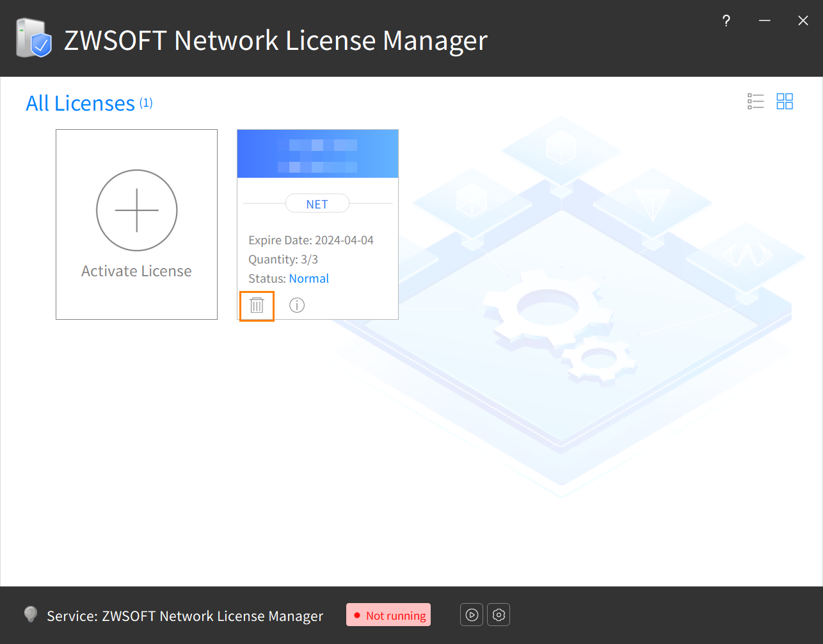Open license details info icon
823x644 pixels.
297,305
